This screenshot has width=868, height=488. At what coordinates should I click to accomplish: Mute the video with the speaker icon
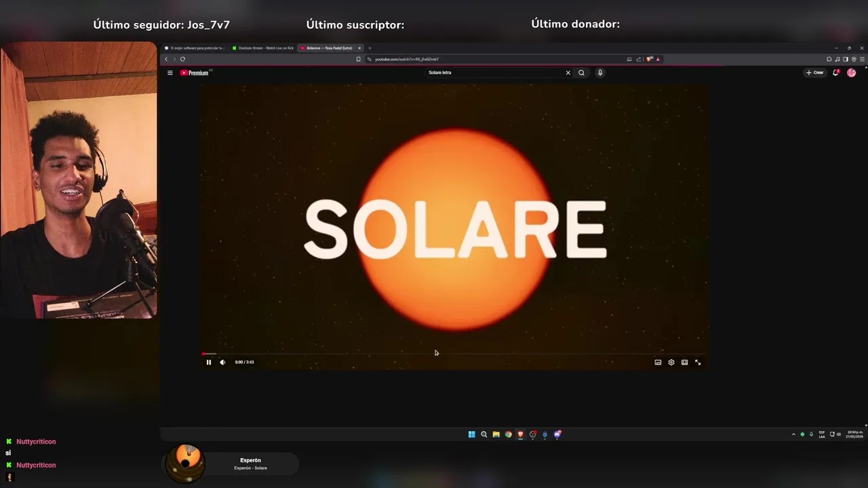coord(222,362)
